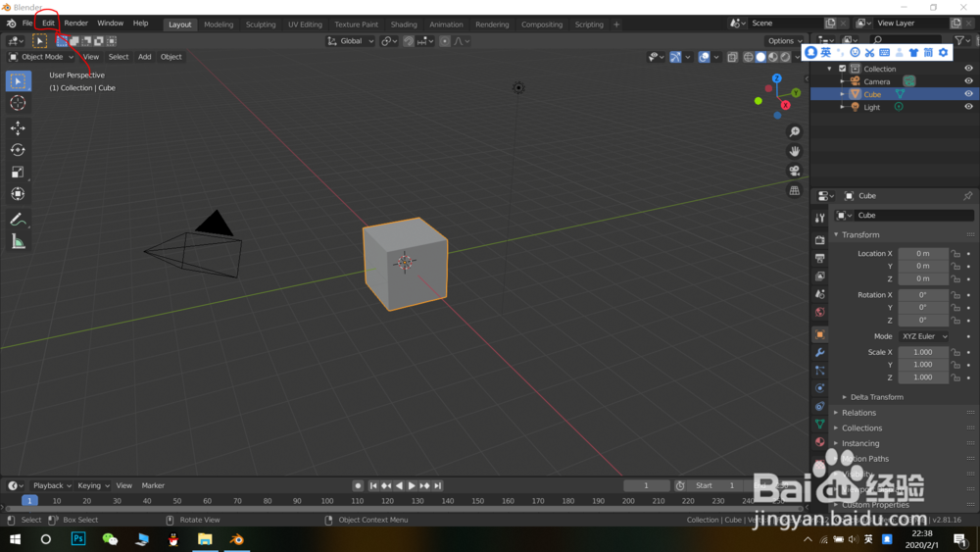Select the Transform tool
The width and height of the screenshot is (980, 552).
pos(18,194)
